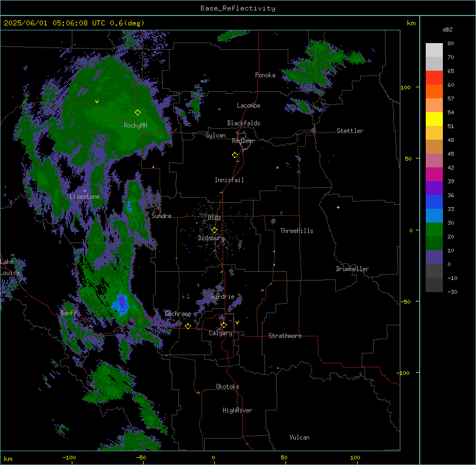The width and height of the screenshot is (476, 465).
Task: Click the Didsbury label
Action: [x=211, y=238]
